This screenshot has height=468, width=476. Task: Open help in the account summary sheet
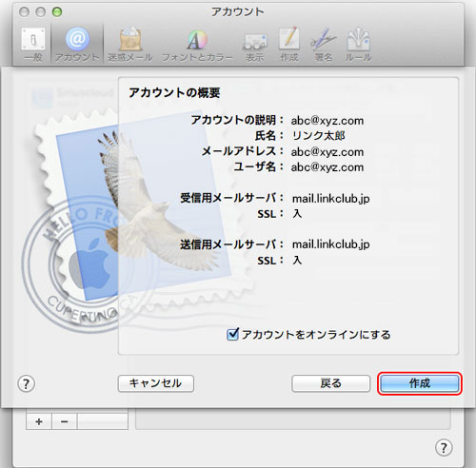tap(26, 384)
